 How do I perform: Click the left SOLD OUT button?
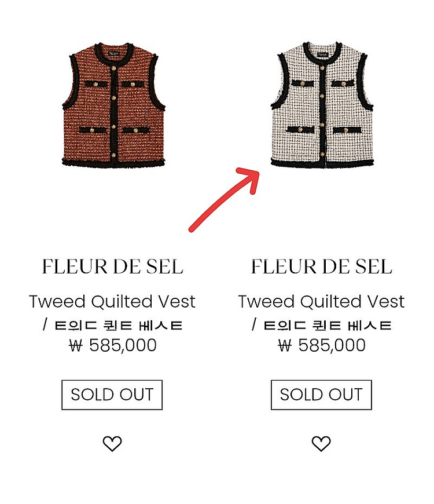point(112,395)
